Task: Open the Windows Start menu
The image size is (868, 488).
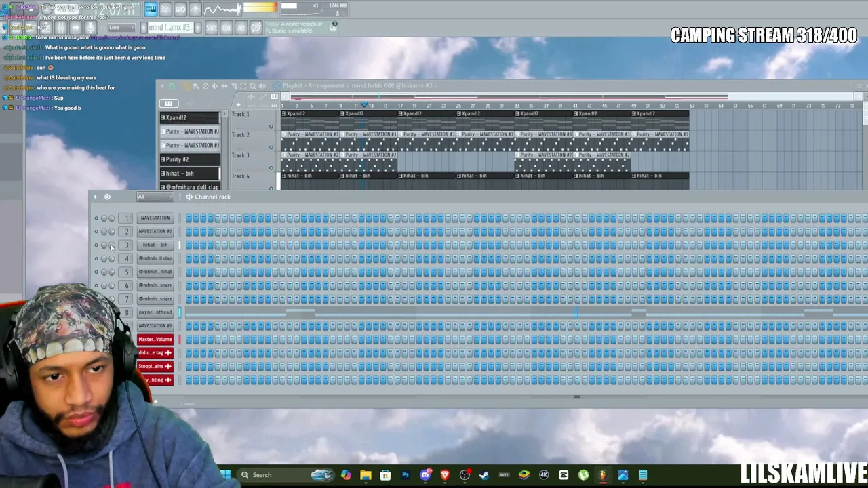Action: tap(225, 475)
